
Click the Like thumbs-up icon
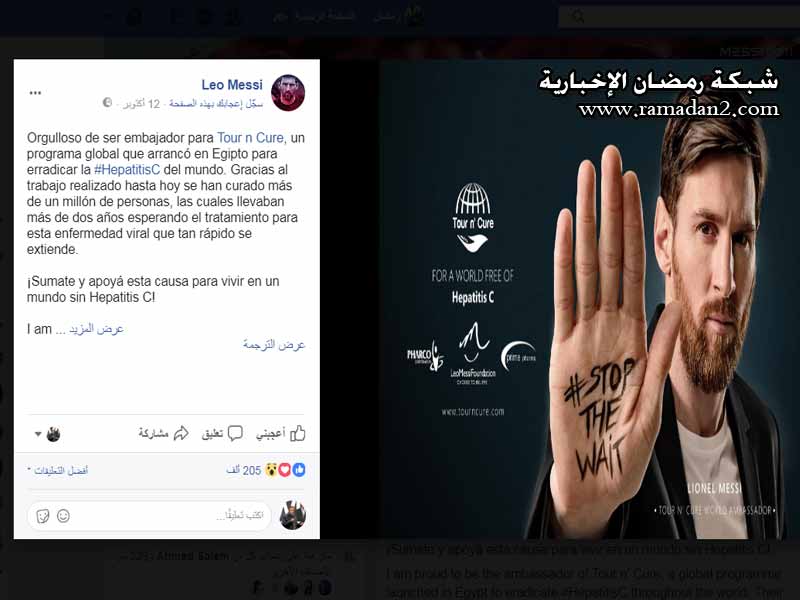click(298, 434)
